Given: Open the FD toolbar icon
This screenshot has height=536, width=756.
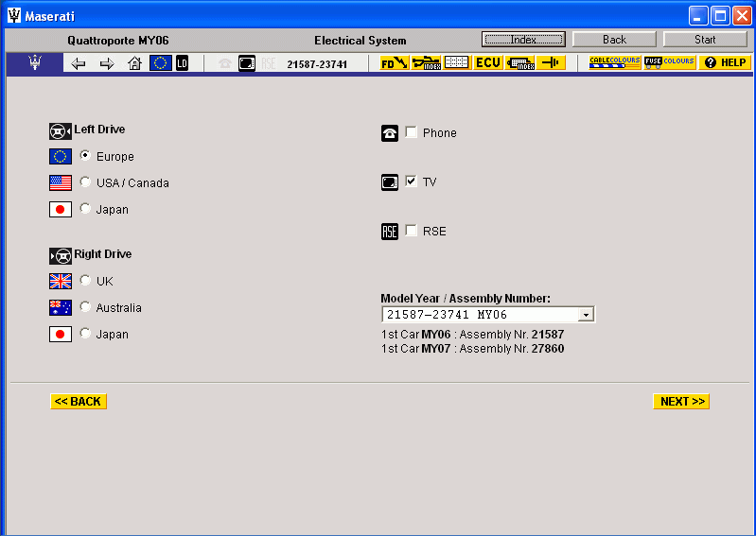Looking at the screenshot, I should tap(394, 63).
